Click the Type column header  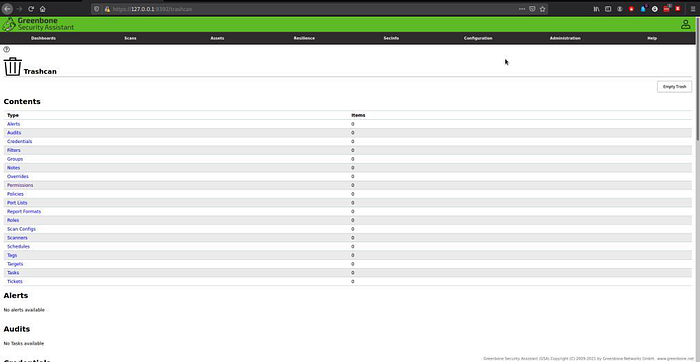click(13, 115)
